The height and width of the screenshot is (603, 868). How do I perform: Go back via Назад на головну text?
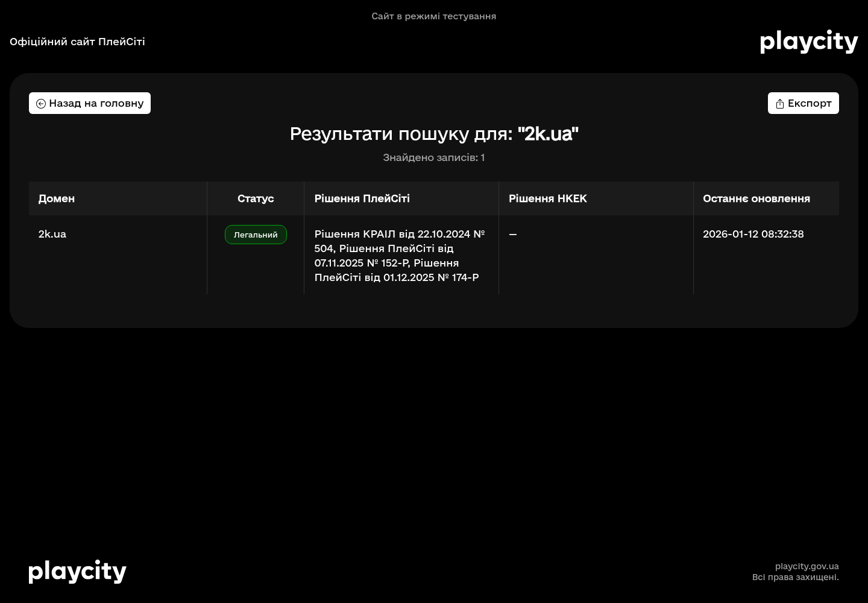(96, 103)
